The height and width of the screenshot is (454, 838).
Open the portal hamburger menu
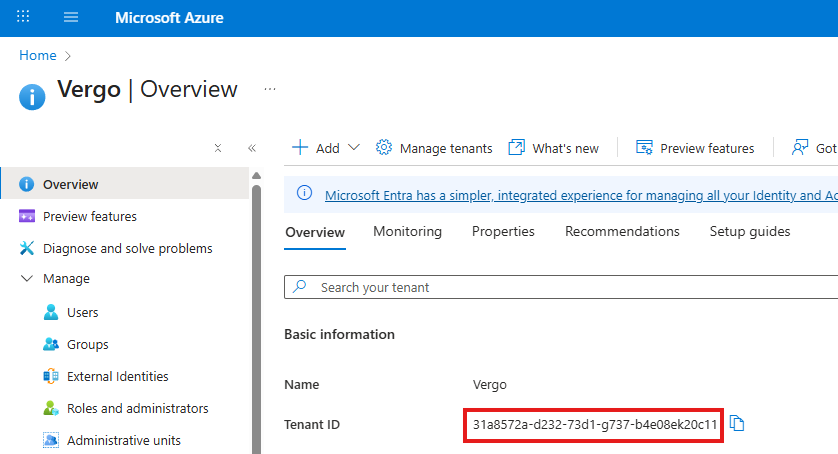71,17
